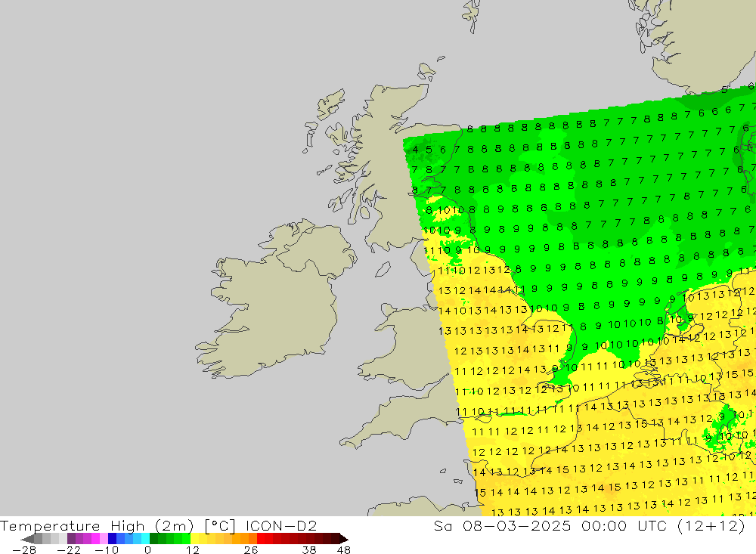Click the '48' legend scale label
The height and width of the screenshot is (554, 756).
[344, 549]
